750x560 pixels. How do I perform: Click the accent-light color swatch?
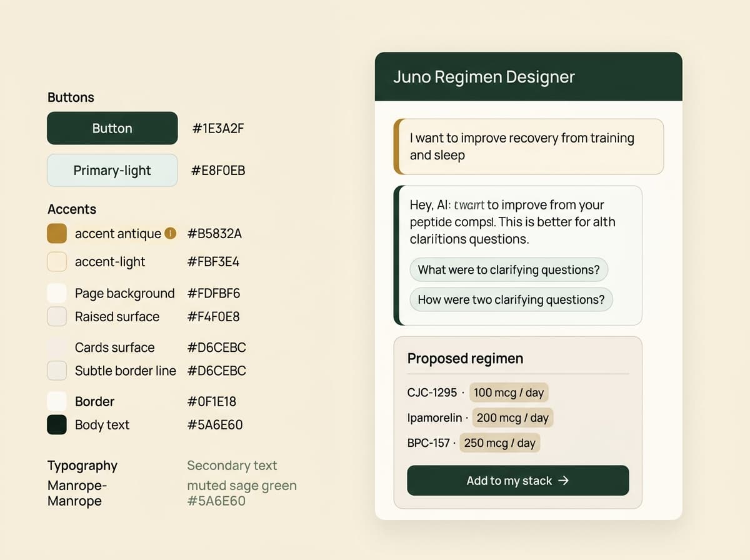pyautogui.click(x=57, y=261)
